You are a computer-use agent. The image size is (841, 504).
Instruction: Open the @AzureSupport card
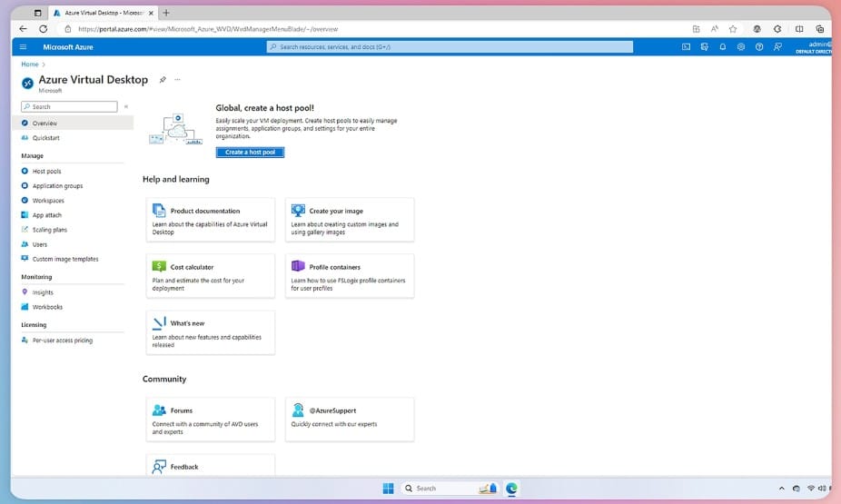click(x=350, y=420)
